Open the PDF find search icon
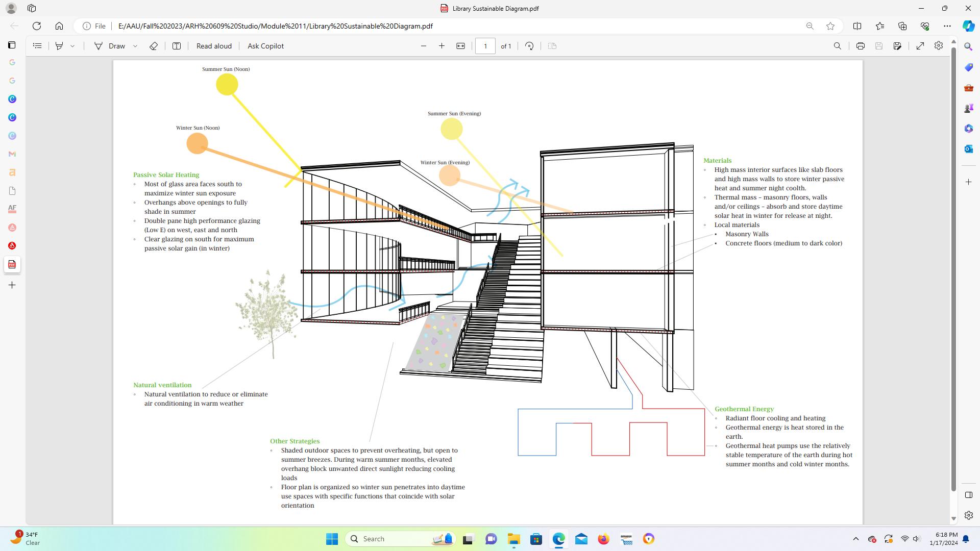The width and height of the screenshot is (980, 551). click(x=837, y=46)
